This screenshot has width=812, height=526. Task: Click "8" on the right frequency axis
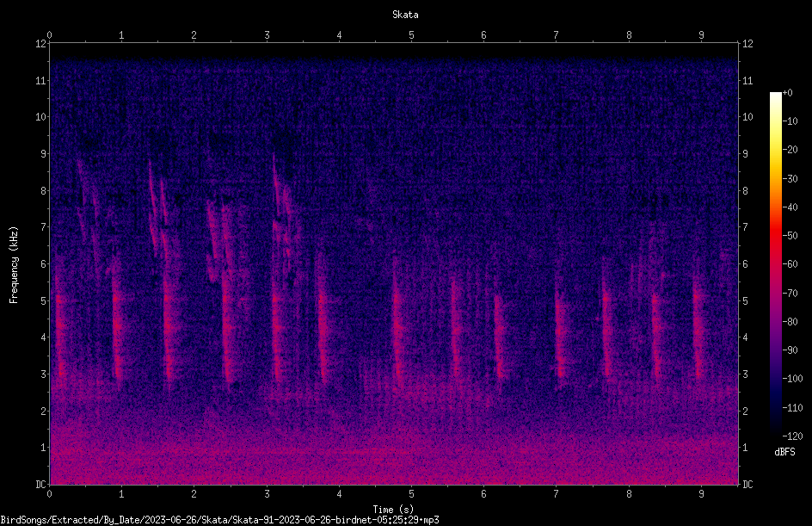(x=745, y=191)
